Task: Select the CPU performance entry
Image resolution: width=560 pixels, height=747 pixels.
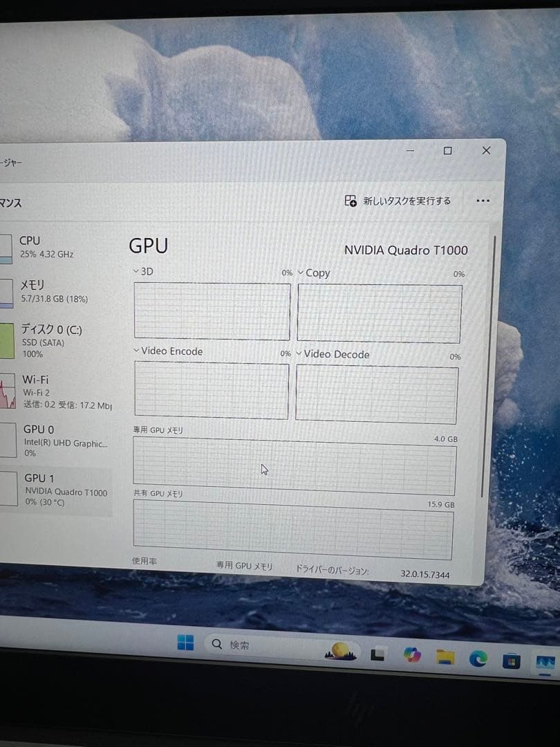Action: [x=56, y=248]
